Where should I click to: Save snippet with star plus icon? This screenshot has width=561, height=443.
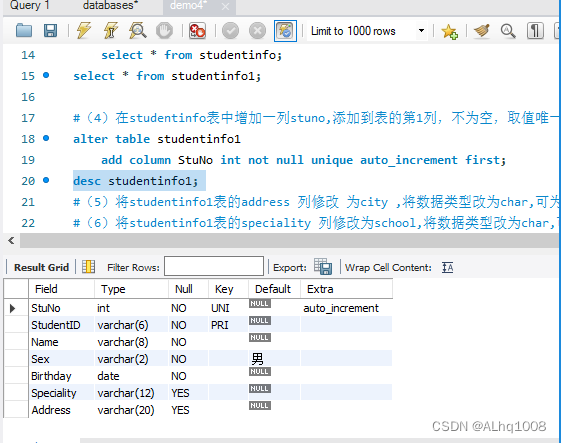[449, 31]
